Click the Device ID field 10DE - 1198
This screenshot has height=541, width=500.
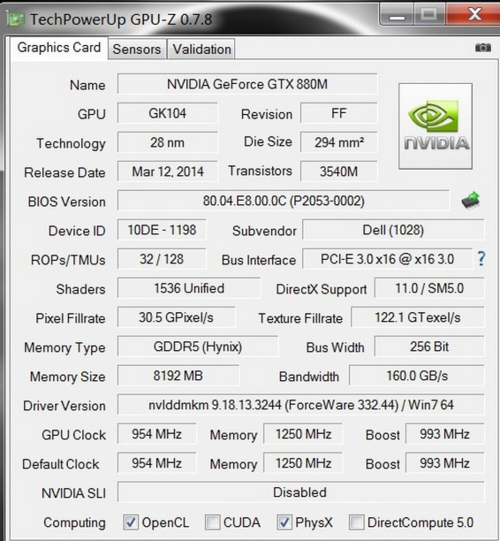(x=162, y=230)
